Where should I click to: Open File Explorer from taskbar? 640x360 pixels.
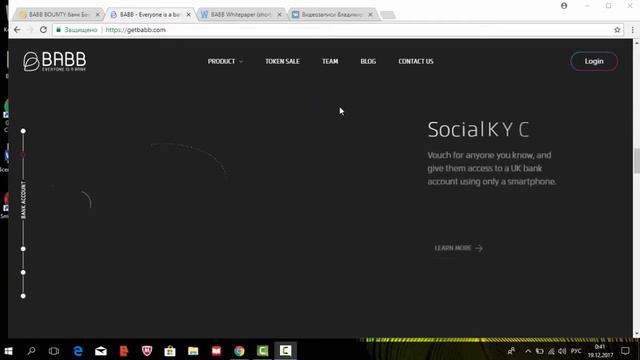193,351
